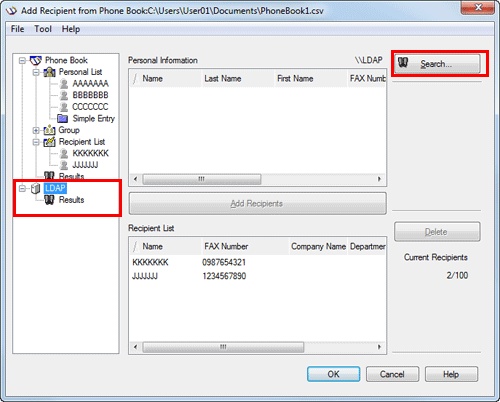Viewport: 500px width, 402px height.
Task: Select BBBBBBB in Personal List
Action: [x=90, y=95]
